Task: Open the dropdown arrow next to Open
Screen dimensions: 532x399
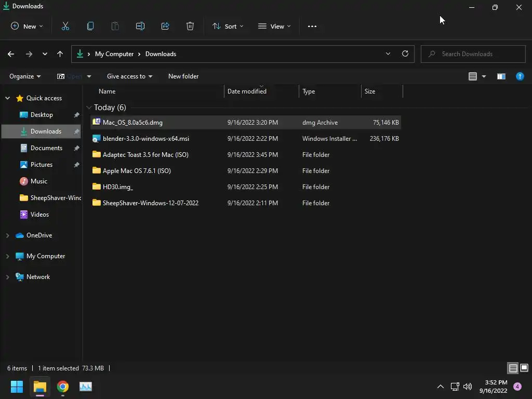Action: [89, 76]
